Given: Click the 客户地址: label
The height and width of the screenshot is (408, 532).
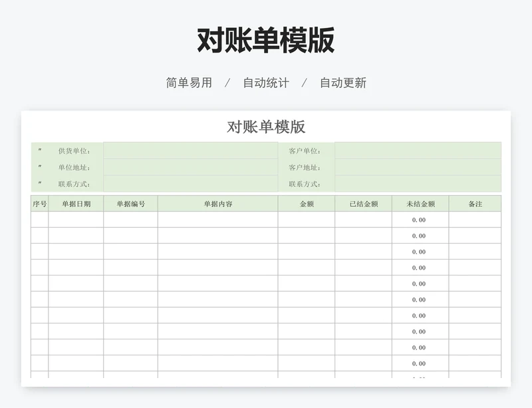Looking at the screenshot, I should (x=305, y=168).
